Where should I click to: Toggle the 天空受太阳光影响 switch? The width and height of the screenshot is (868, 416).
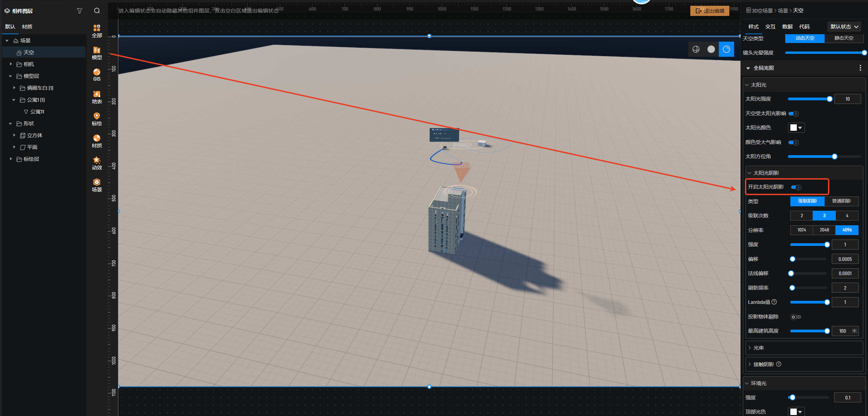pos(793,114)
